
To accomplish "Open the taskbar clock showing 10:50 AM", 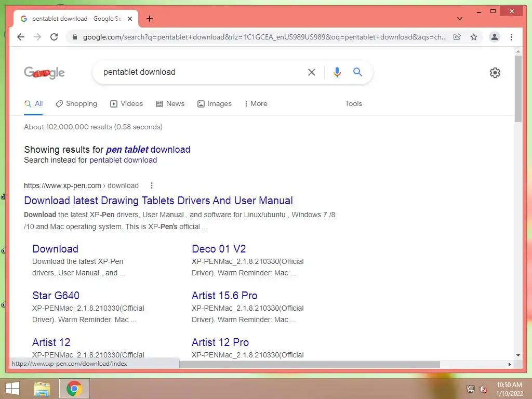I will [x=509, y=389].
